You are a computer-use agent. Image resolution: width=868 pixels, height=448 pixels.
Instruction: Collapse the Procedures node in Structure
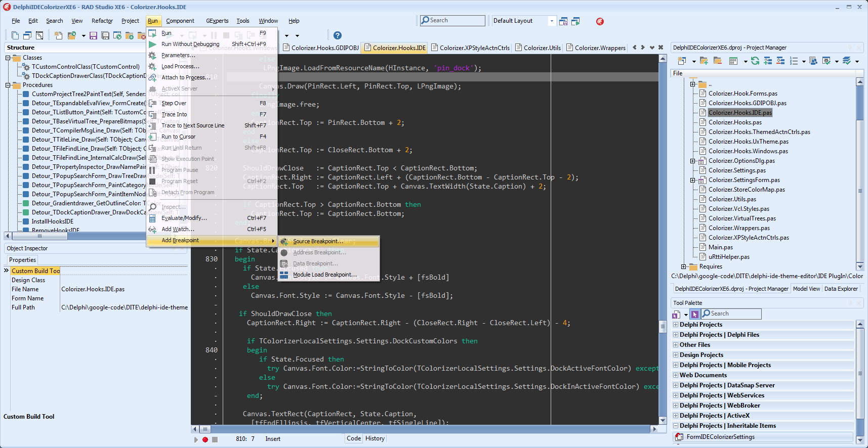(8, 85)
